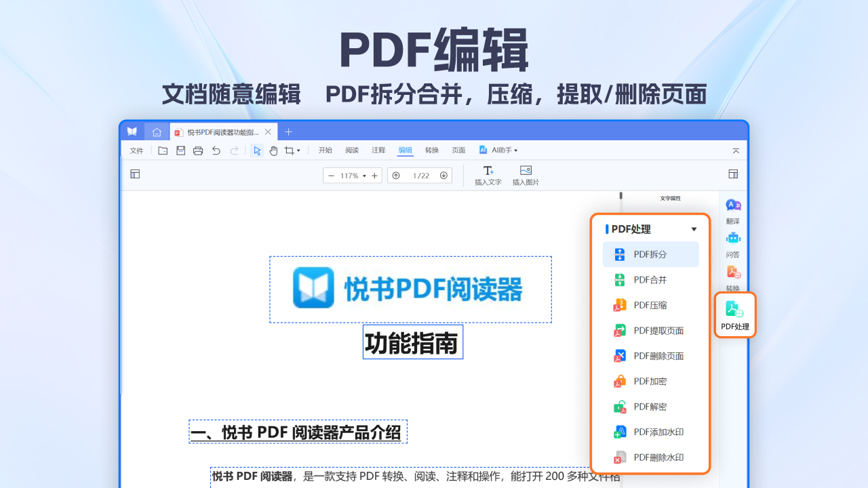The width and height of the screenshot is (868, 488).
Task: Open the 文件 menu
Action: coord(136,150)
